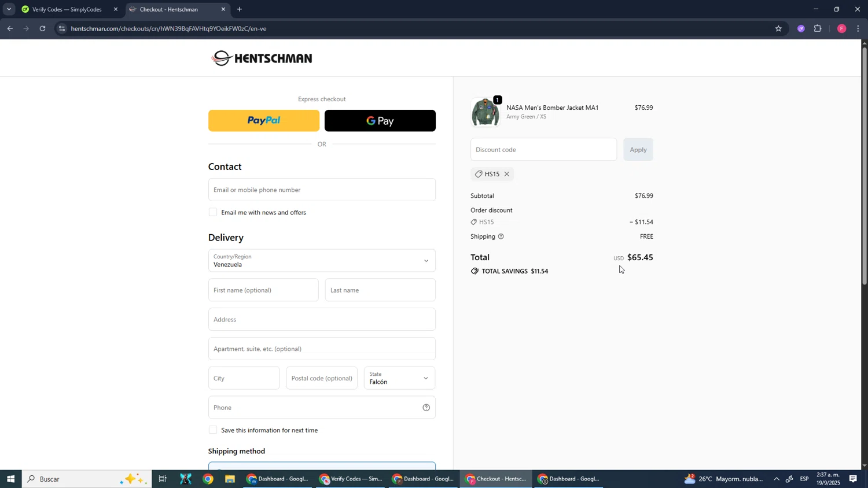Click the Last name field
The width and height of the screenshot is (868, 488).
point(380,290)
